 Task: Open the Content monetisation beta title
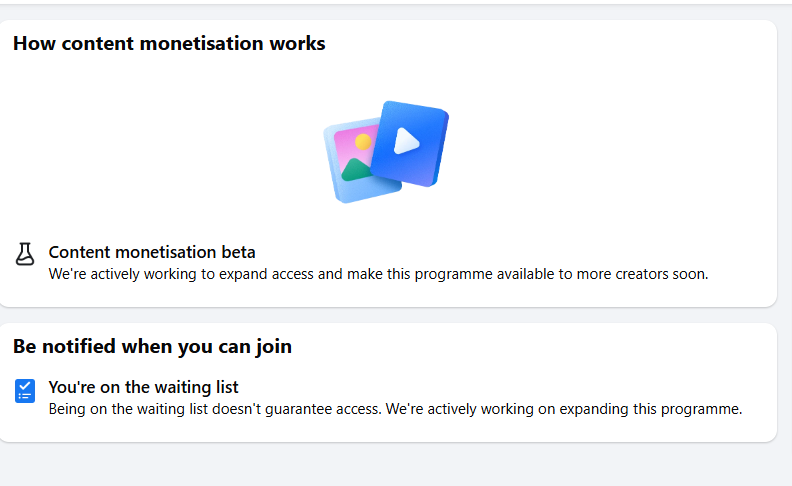152,252
